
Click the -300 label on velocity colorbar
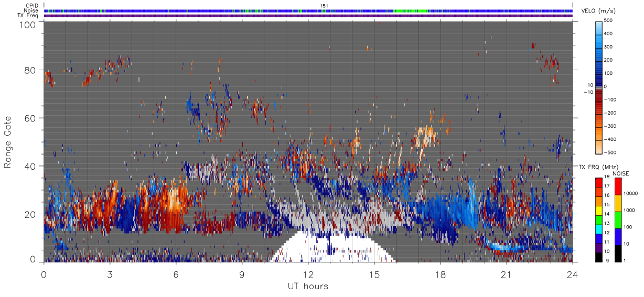(610, 126)
